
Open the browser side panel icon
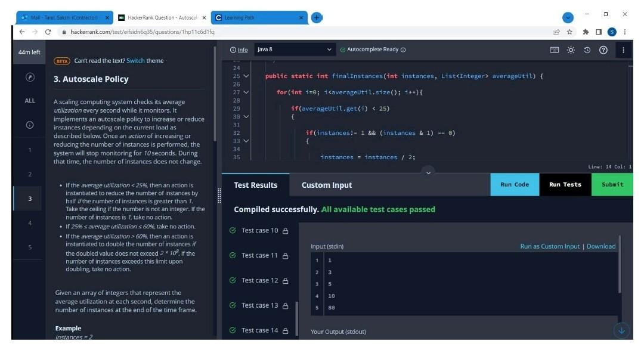pos(599,32)
